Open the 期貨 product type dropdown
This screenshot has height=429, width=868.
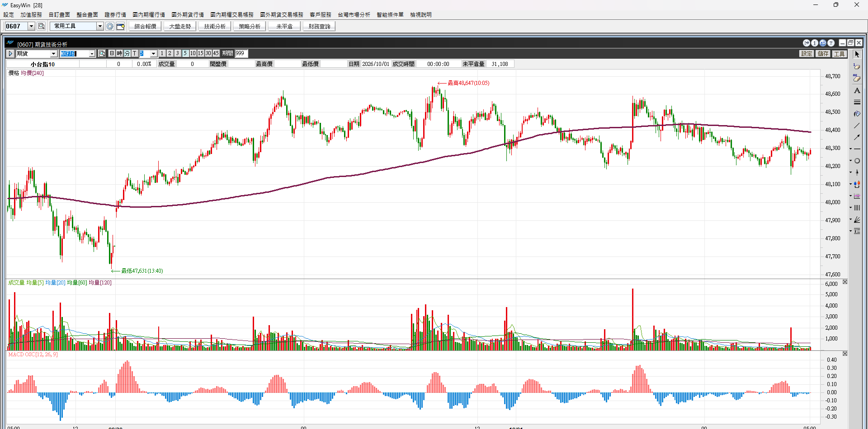pos(53,53)
